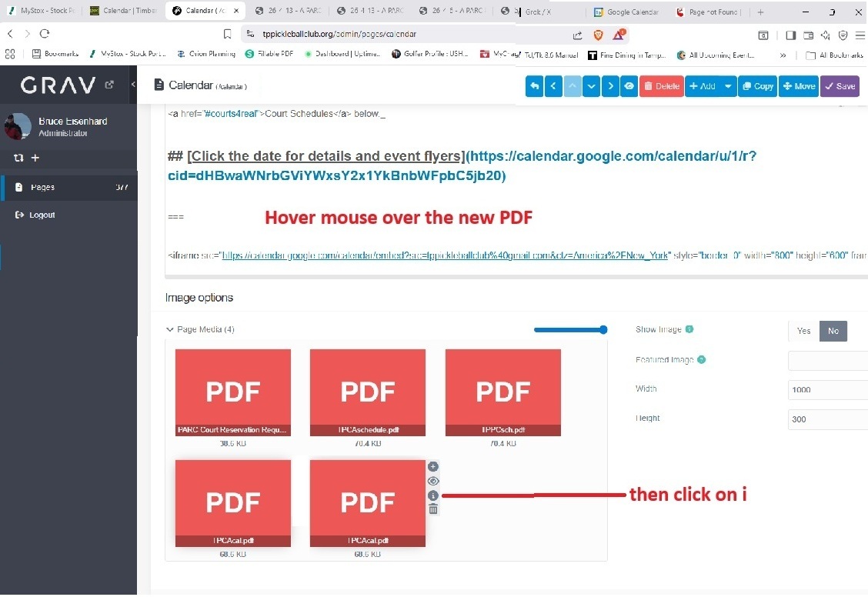This screenshot has height=597, width=868.
Task: Select Logout in the sidebar
Action: pos(42,215)
